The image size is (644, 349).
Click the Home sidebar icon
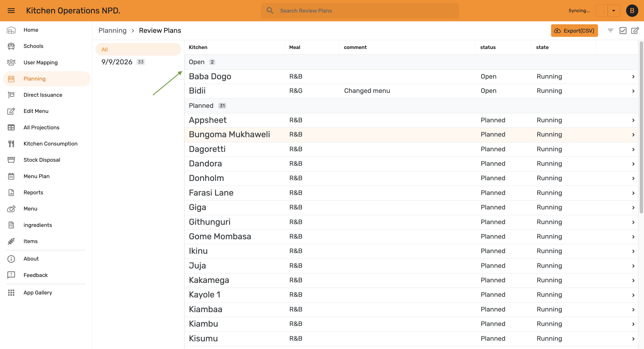[x=11, y=30]
